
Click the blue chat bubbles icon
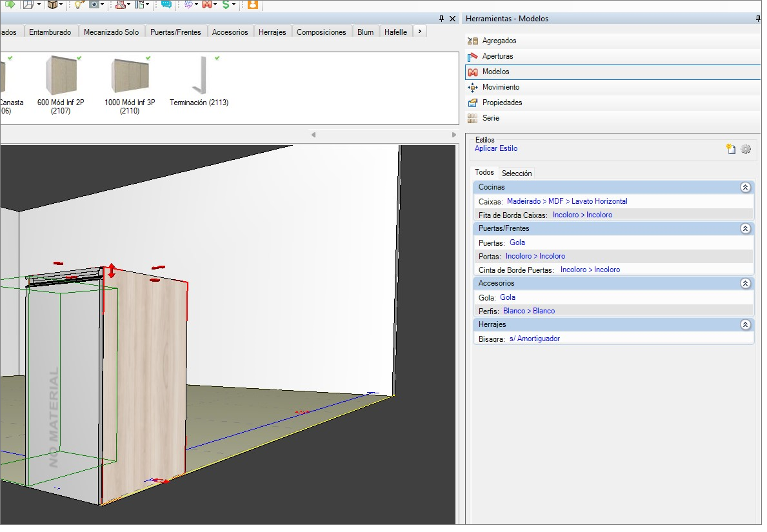point(166,5)
